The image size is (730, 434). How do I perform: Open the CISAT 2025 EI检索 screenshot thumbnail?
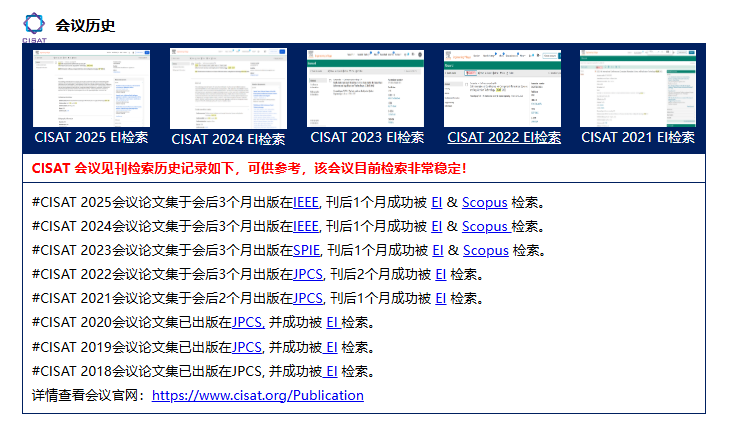91,88
